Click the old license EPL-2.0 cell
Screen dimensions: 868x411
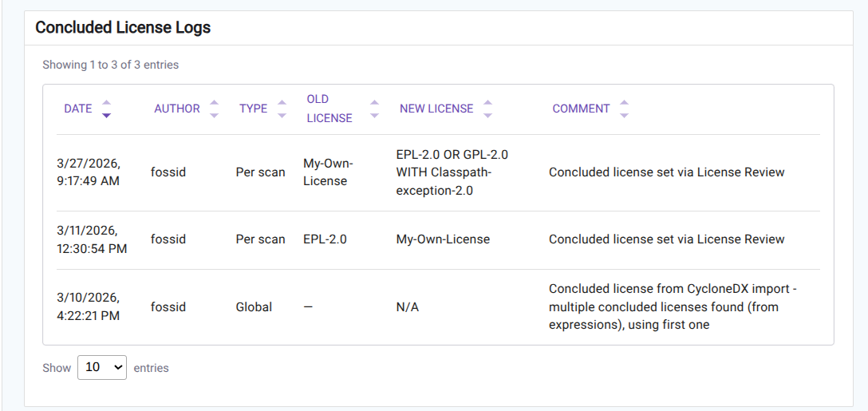tap(325, 239)
